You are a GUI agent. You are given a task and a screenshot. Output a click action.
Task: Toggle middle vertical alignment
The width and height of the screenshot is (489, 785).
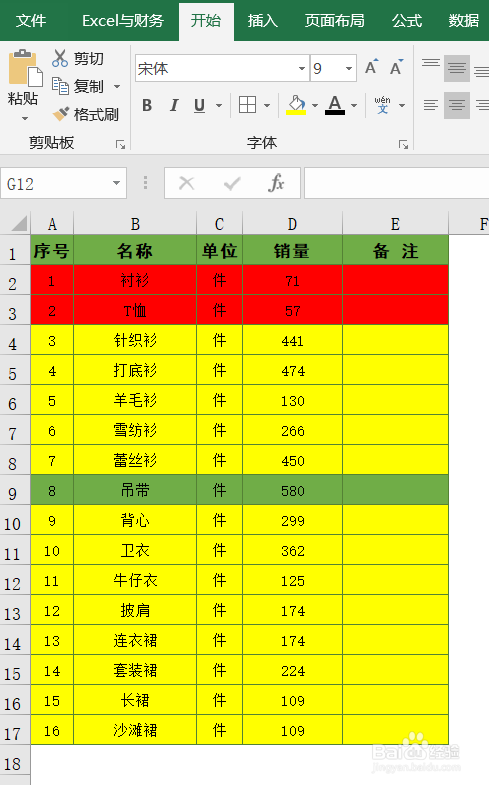[x=456, y=68]
